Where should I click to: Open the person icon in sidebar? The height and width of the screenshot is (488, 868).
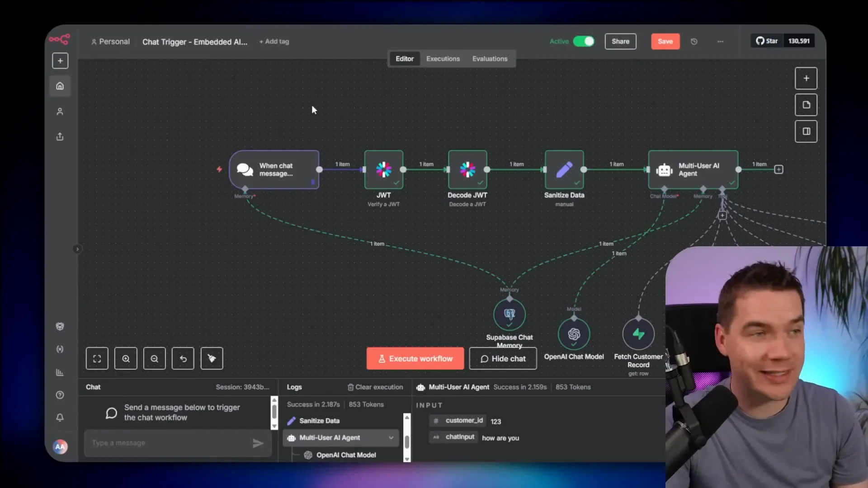point(60,112)
